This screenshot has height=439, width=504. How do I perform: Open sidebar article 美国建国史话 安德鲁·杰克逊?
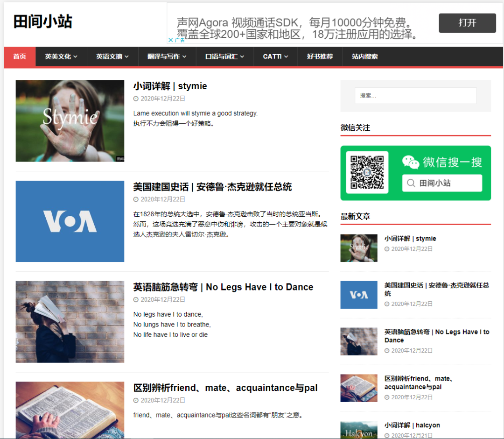coord(437,289)
